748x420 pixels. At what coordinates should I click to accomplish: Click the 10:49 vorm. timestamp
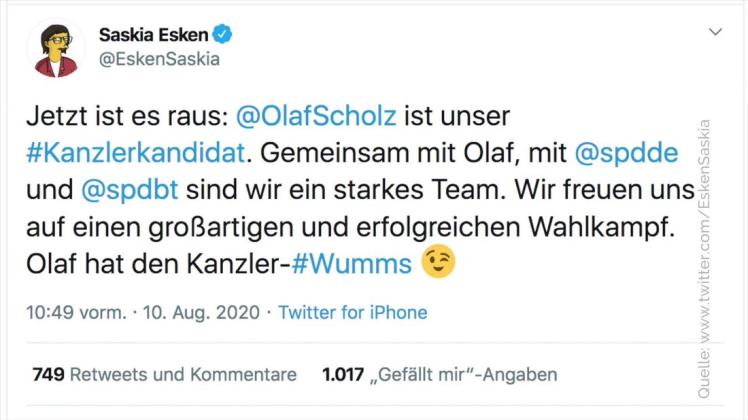[76, 313]
